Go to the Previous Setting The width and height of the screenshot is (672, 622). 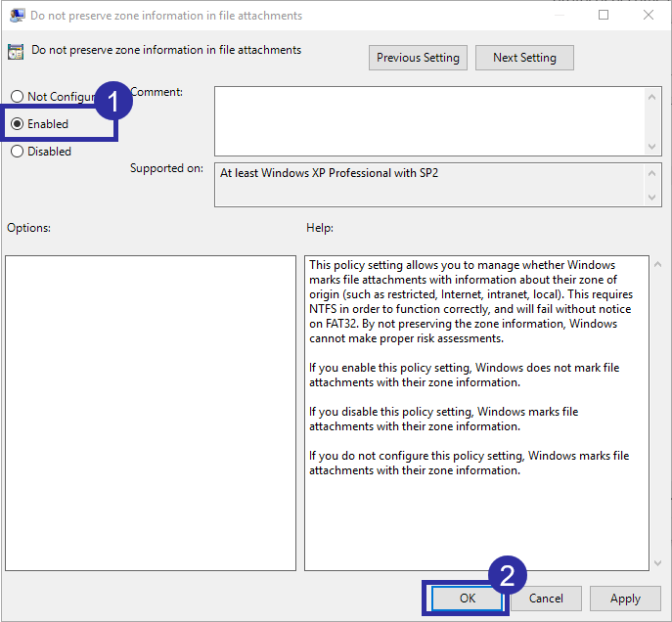pos(418,58)
